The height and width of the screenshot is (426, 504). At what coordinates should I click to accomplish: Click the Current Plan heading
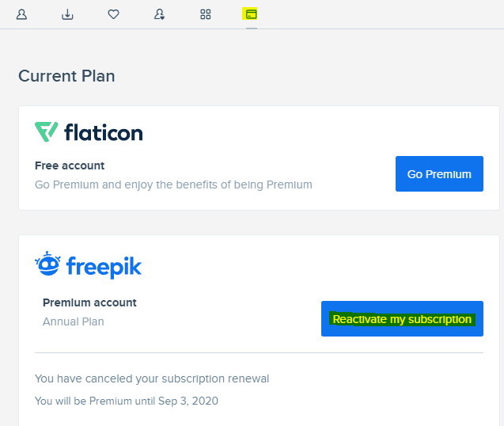click(x=66, y=76)
